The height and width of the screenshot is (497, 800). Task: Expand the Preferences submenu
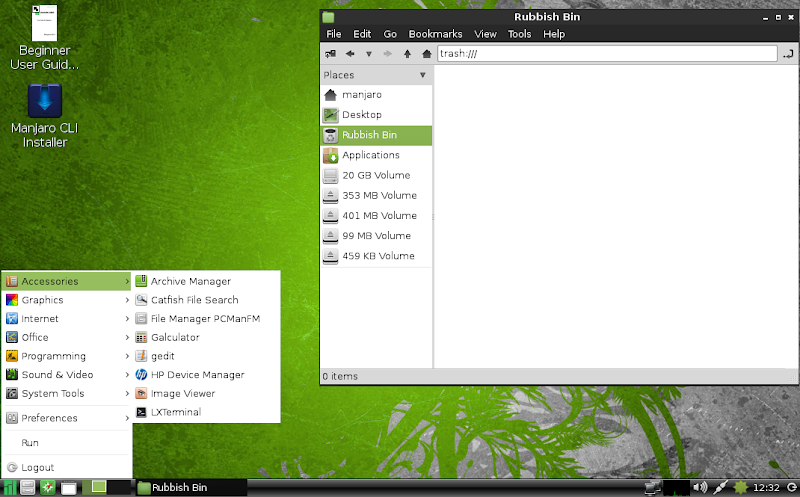click(66, 418)
